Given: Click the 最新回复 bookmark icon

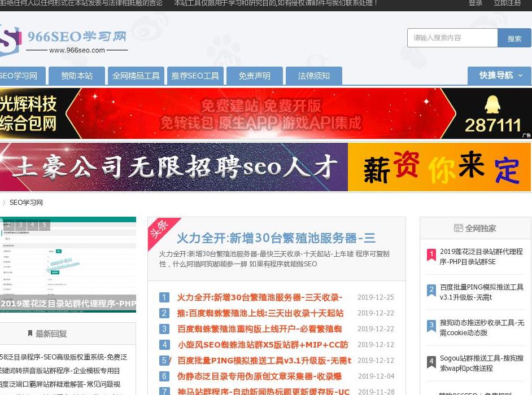Looking at the screenshot, I should tap(30, 333).
